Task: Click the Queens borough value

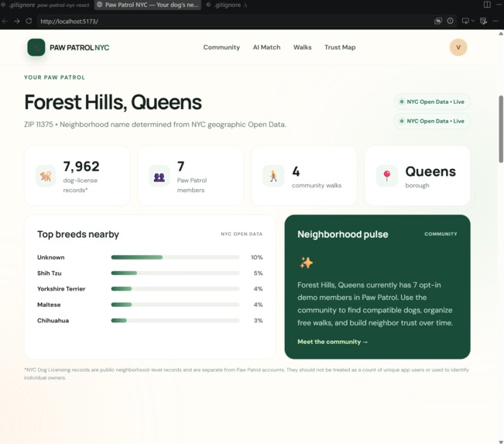Action: pyautogui.click(x=430, y=171)
